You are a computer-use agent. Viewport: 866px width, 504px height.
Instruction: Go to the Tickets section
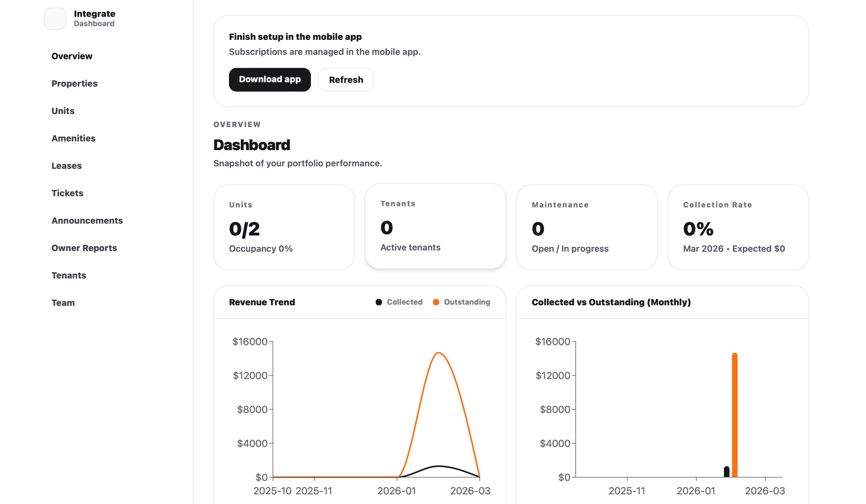point(67,193)
